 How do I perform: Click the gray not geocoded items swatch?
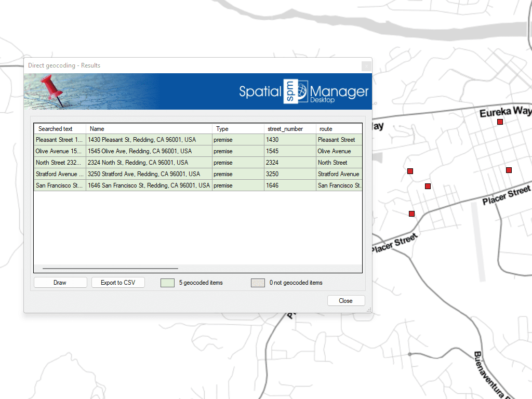click(258, 283)
